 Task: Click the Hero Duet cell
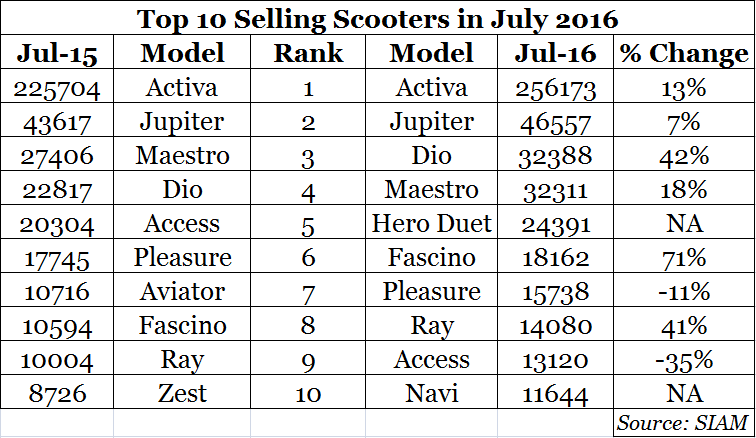431,224
